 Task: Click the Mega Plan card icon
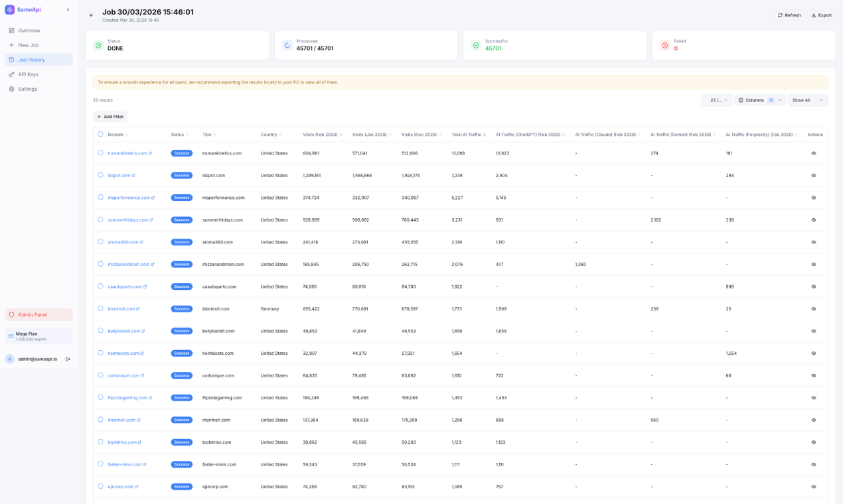[11, 336]
